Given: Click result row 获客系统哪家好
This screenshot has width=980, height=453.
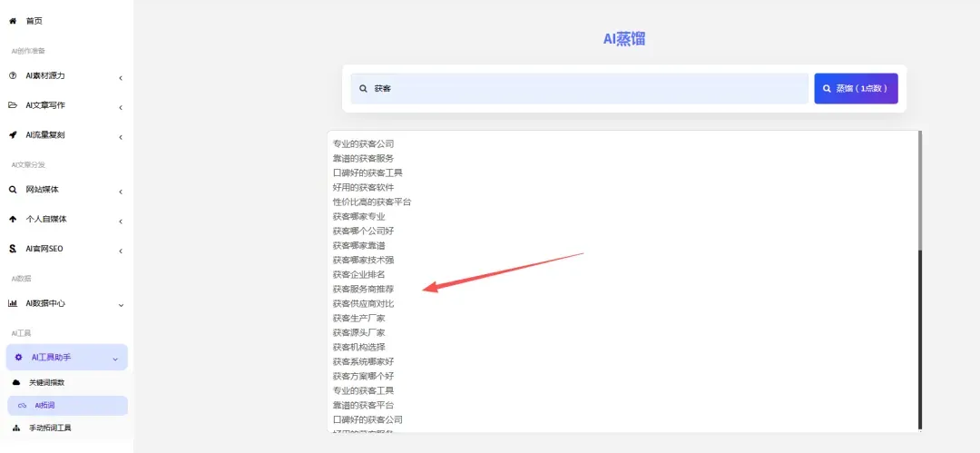Looking at the screenshot, I should tap(363, 361).
